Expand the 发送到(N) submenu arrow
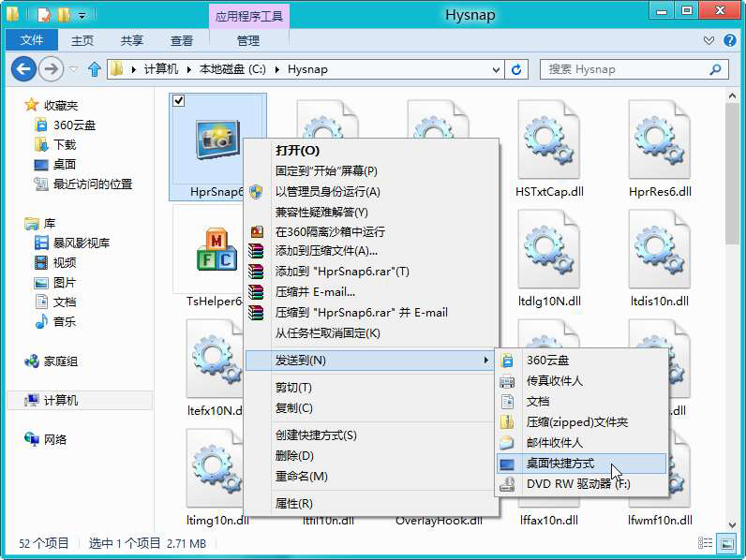The width and height of the screenshot is (746, 560). [485, 361]
